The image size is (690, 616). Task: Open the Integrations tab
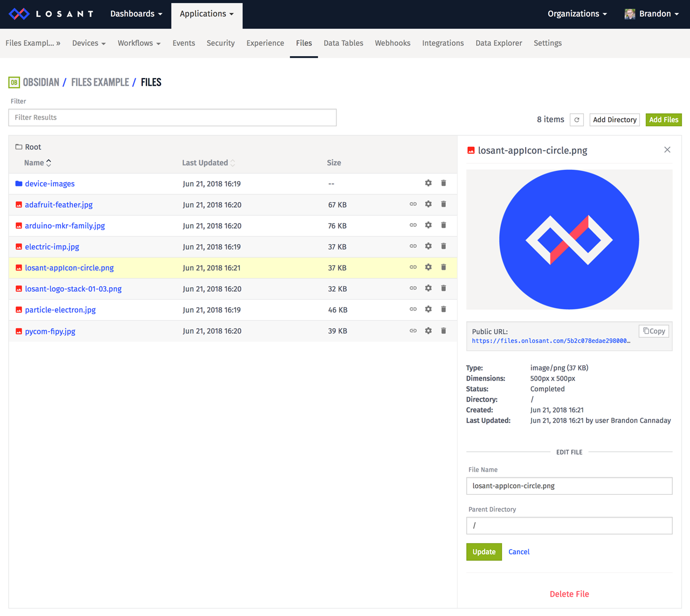[443, 43]
